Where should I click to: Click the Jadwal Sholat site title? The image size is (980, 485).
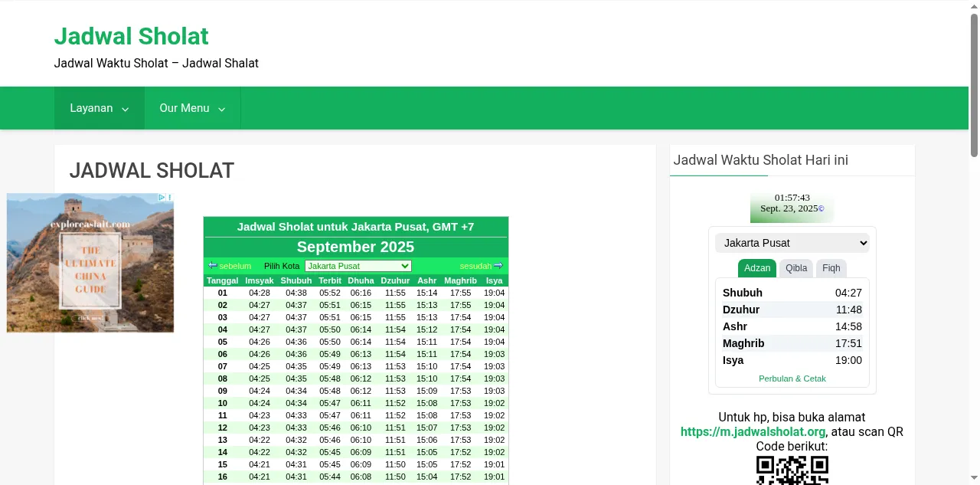point(131,36)
